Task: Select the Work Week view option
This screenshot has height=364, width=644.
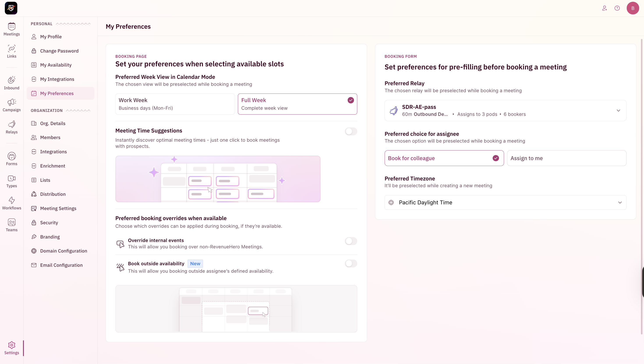Action: pos(175,104)
